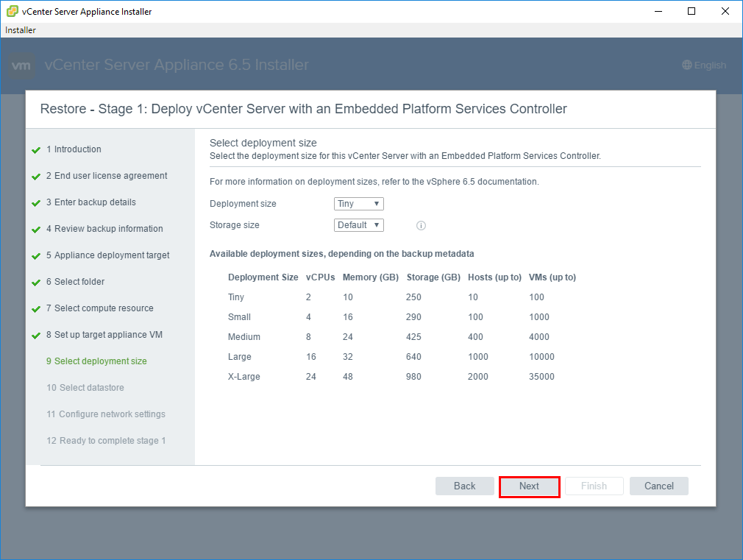
Task: Click the Restore Stage 1 wizard title
Action: click(303, 109)
